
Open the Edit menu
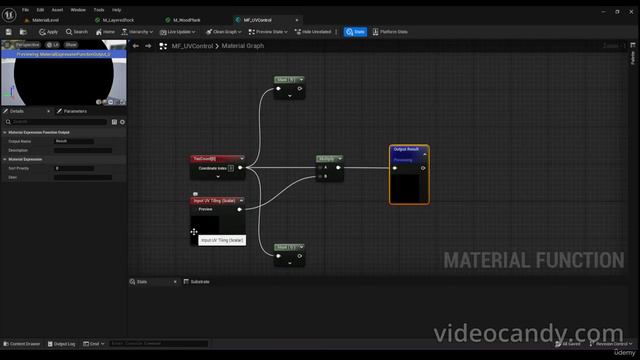click(40, 10)
